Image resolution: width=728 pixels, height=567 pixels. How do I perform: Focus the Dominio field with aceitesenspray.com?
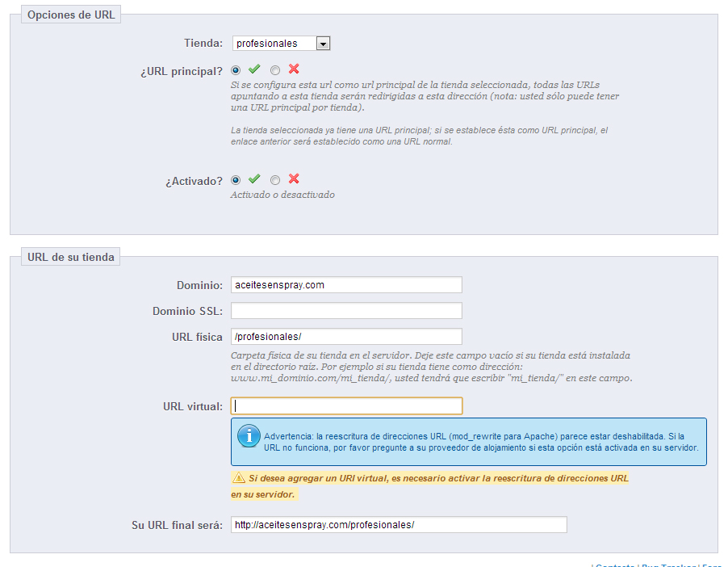(346, 285)
